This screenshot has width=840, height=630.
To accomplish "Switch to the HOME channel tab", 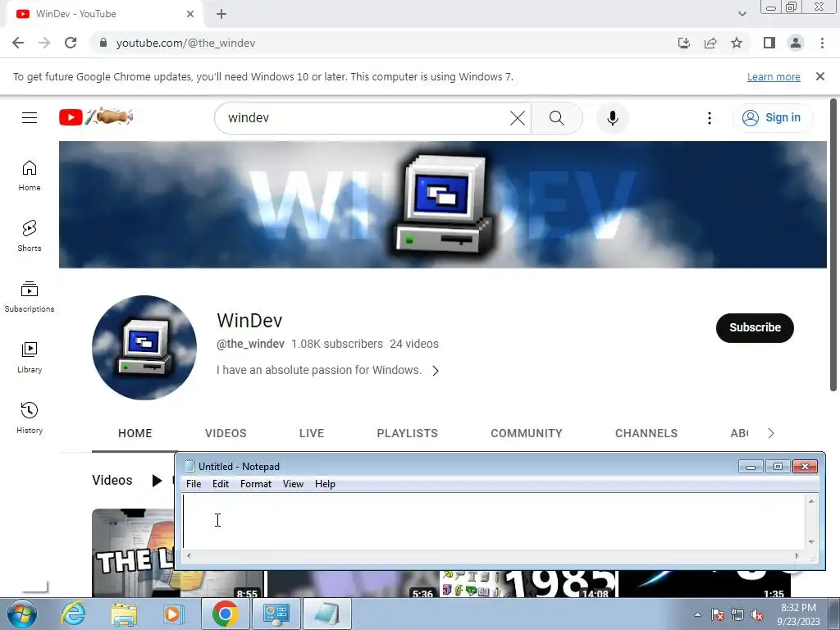I will click(135, 433).
